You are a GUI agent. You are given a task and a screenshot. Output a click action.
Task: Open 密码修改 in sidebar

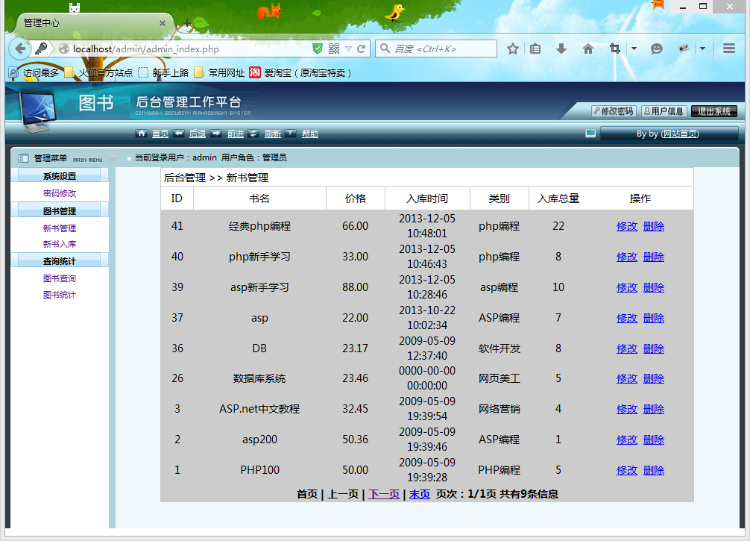point(59,193)
